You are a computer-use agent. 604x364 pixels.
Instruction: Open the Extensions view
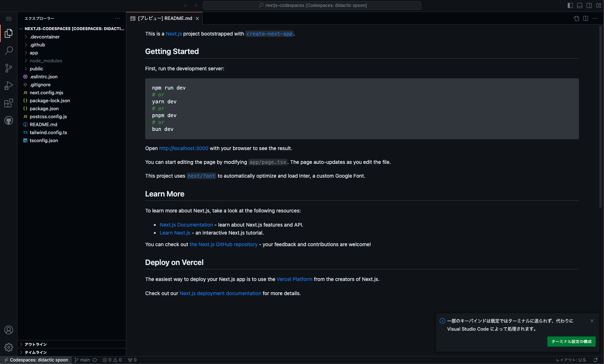(9, 103)
